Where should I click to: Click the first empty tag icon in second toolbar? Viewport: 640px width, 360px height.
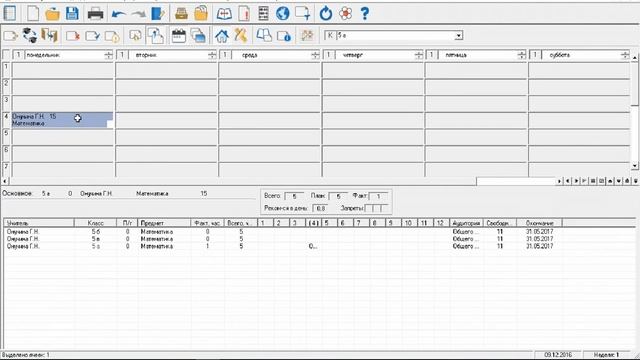[10, 36]
